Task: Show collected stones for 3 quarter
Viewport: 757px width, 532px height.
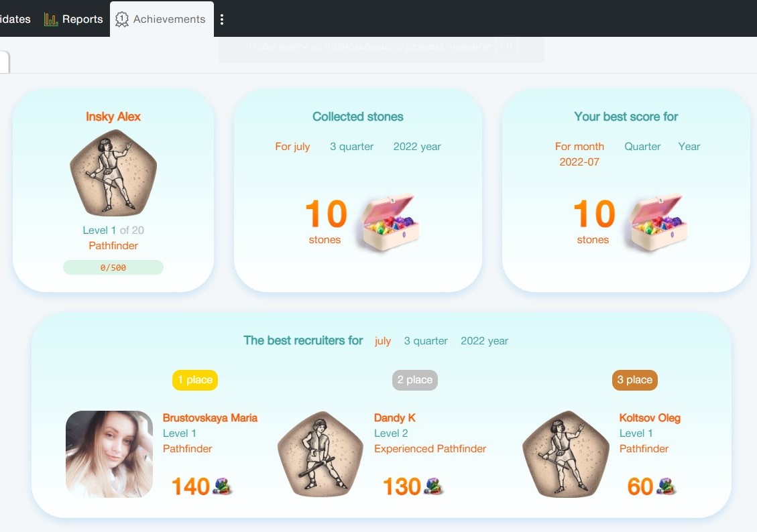Action: [x=351, y=147]
